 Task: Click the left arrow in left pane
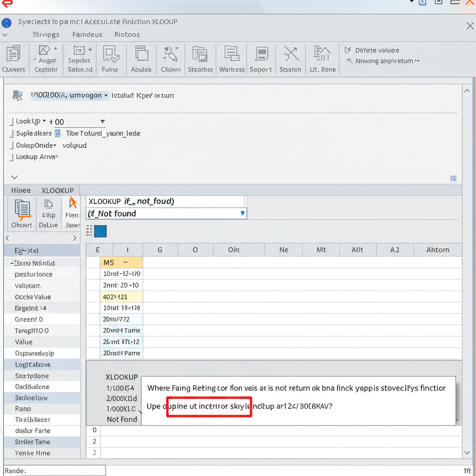(7, 238)
